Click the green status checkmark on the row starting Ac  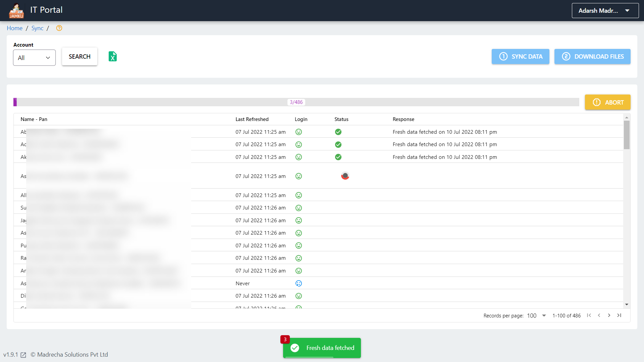tap(338, 144)
